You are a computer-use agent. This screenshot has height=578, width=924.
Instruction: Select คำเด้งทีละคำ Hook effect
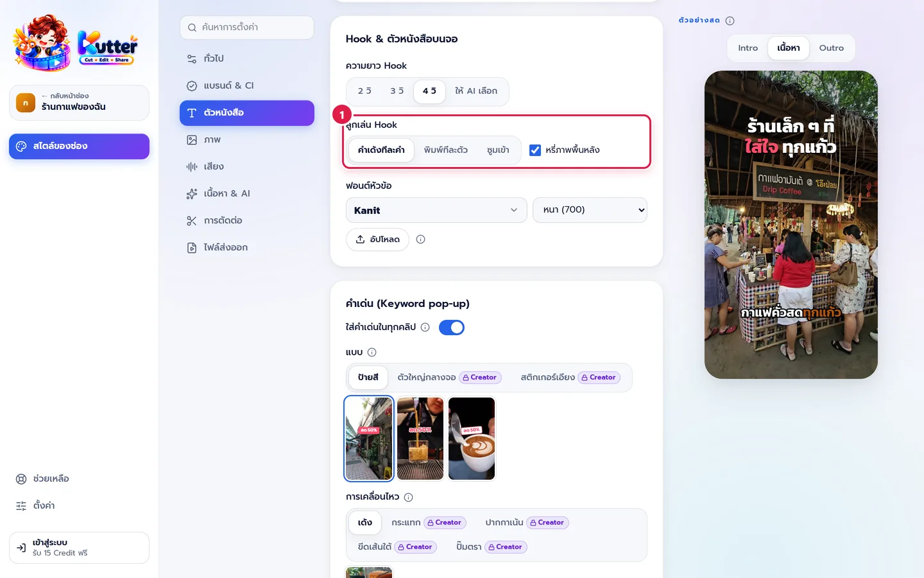pyautogui.click(x=381, y=150)
